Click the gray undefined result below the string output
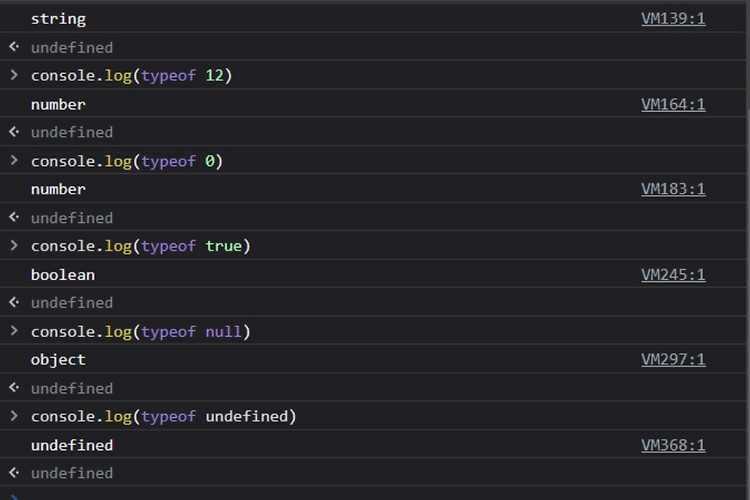Screen dimensions: 750x500 [x=72, y=47]
